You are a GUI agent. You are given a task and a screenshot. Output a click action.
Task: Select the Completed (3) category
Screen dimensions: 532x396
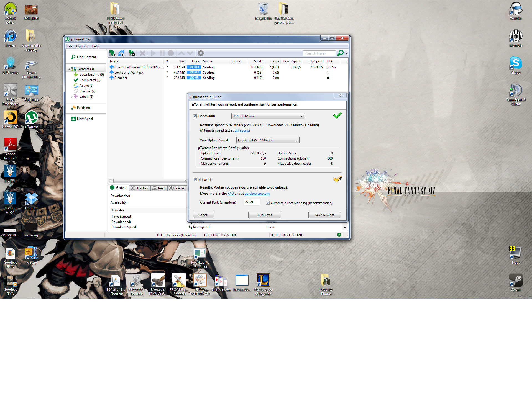pyautogui.click(x=90, y=80)
